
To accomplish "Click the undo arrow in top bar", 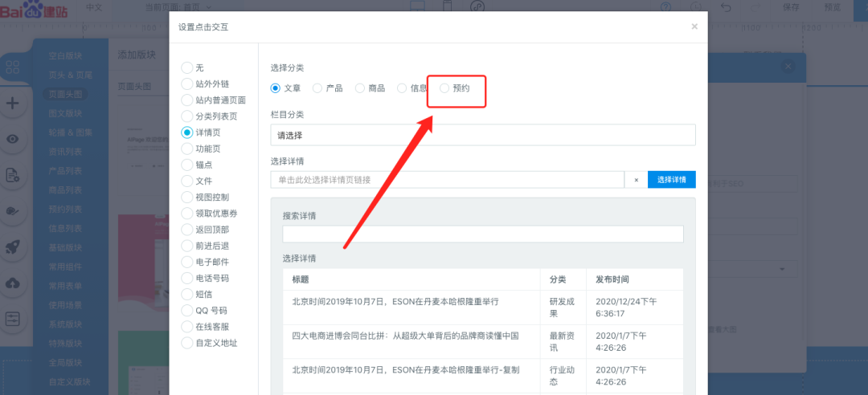I will 726,7.
